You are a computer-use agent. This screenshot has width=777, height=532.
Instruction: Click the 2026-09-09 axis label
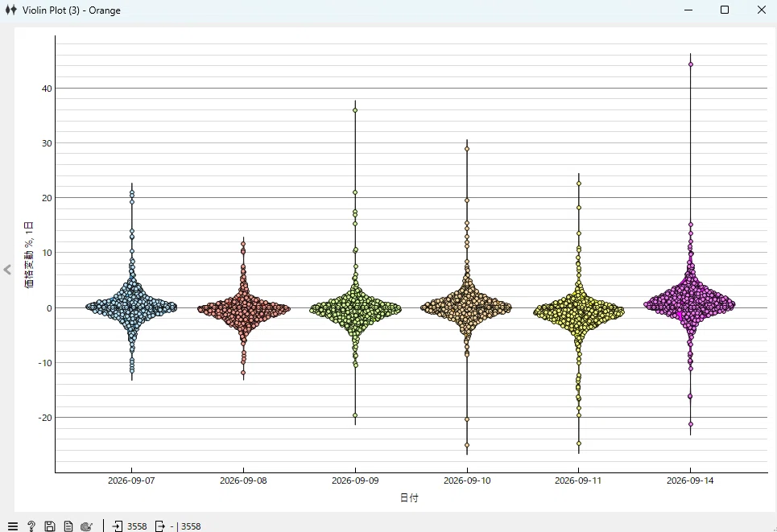click(355, 480)
